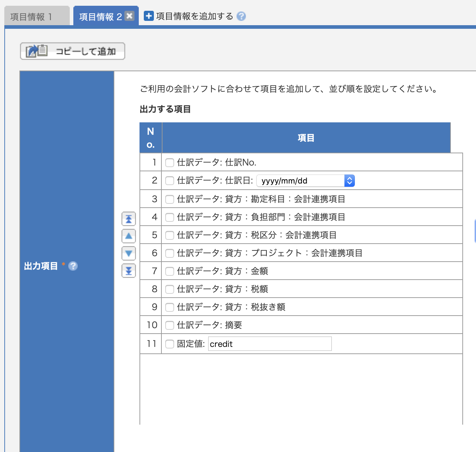
Task: Check the 貸方：プロジェクト row checkbox
Action: tap(170, 253)
